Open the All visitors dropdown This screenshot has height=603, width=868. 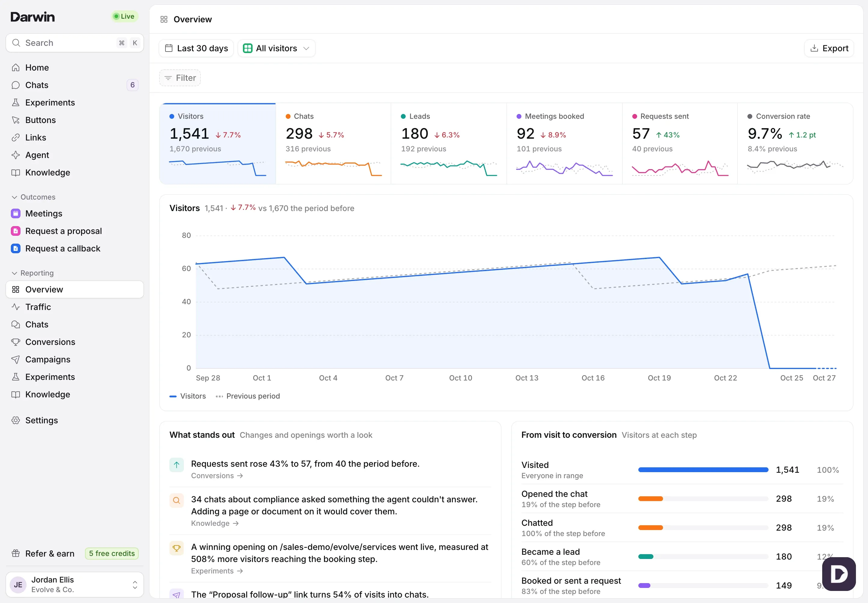(276, 48)
